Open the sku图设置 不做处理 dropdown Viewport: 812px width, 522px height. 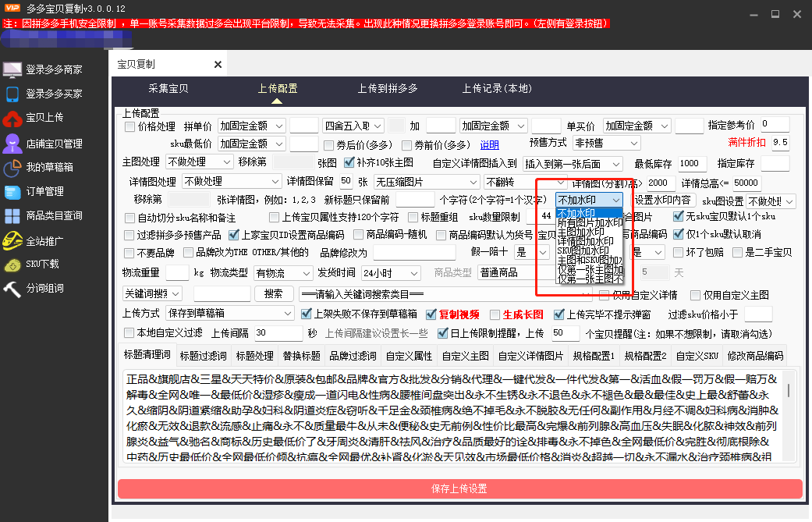tap(771, 201)
